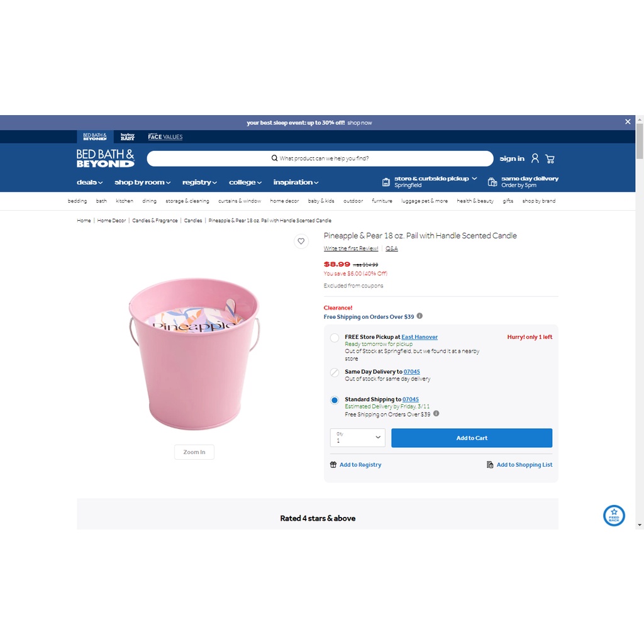Screen dimensions: 644x644
Task: Open the quantity dropdown
Action: tap(357, 438)
